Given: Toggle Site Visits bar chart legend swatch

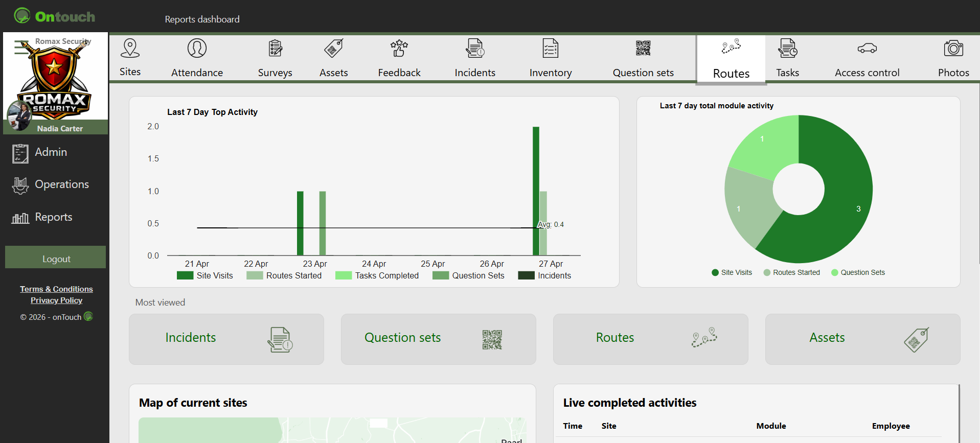Looking at the screenshot, I should [185, 275].
